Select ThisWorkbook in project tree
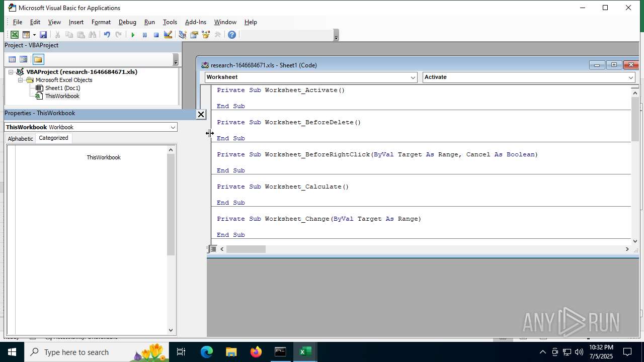This screenshot has height=362, width=644. (x=62, y=96)
